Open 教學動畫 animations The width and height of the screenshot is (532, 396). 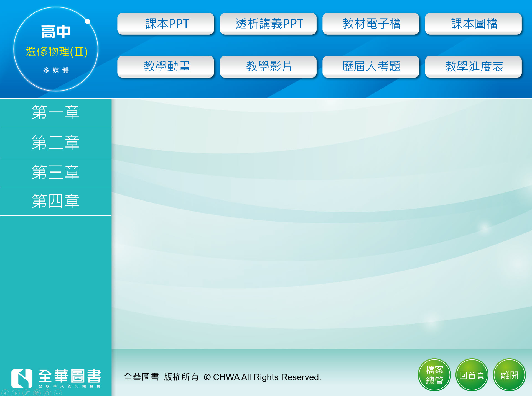click(x=166, y=67)
